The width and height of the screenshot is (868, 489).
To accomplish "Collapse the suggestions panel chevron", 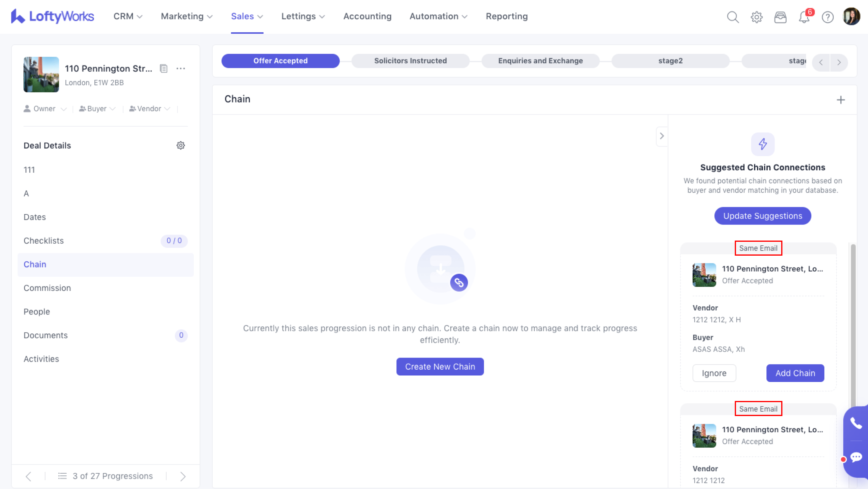I will tap(662, 136).
